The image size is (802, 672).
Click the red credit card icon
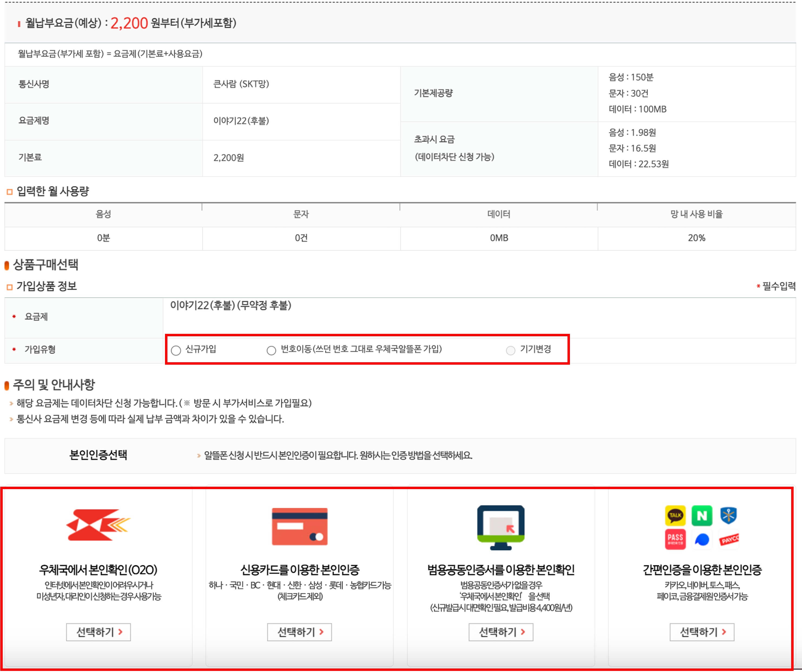pos(299,527)
